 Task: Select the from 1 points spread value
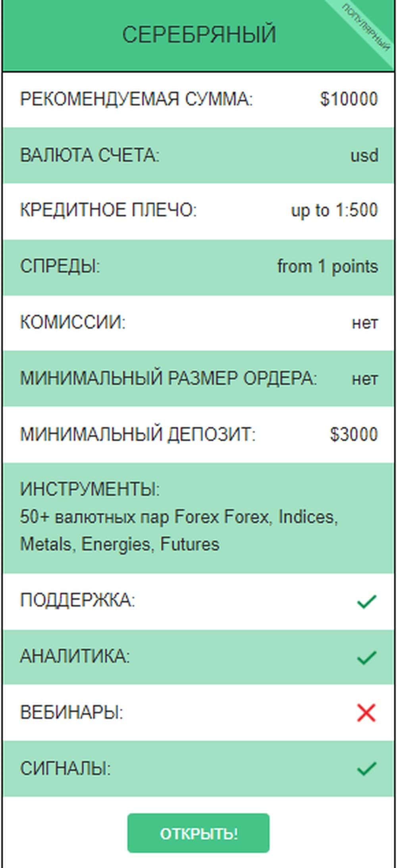pos(328,266)
